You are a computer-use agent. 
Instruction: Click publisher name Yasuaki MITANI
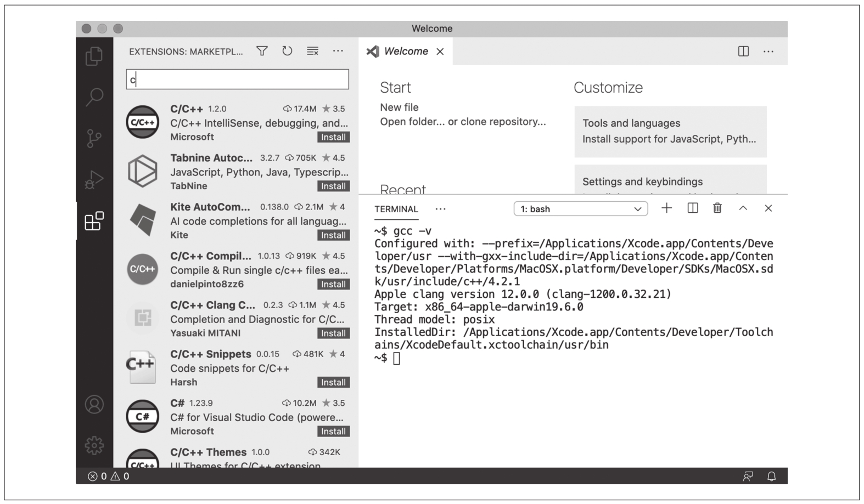pyautogui.click(x=205, y=333)
